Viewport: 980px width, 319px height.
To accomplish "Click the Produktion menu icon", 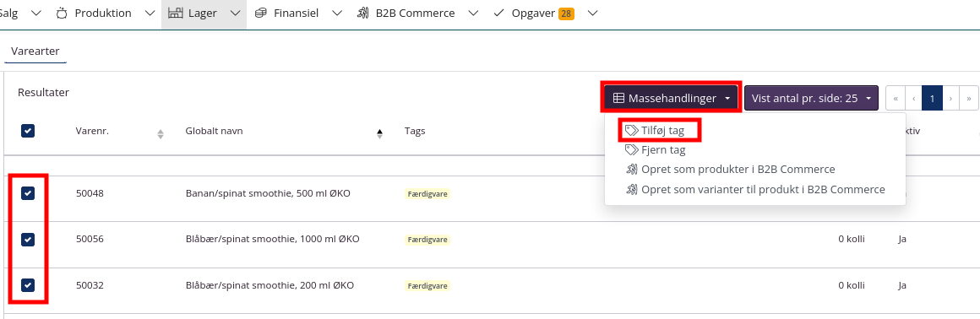I will (61, 14).
